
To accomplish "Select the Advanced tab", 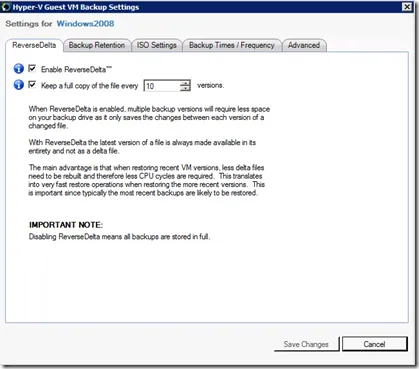I will coord(304,45).
